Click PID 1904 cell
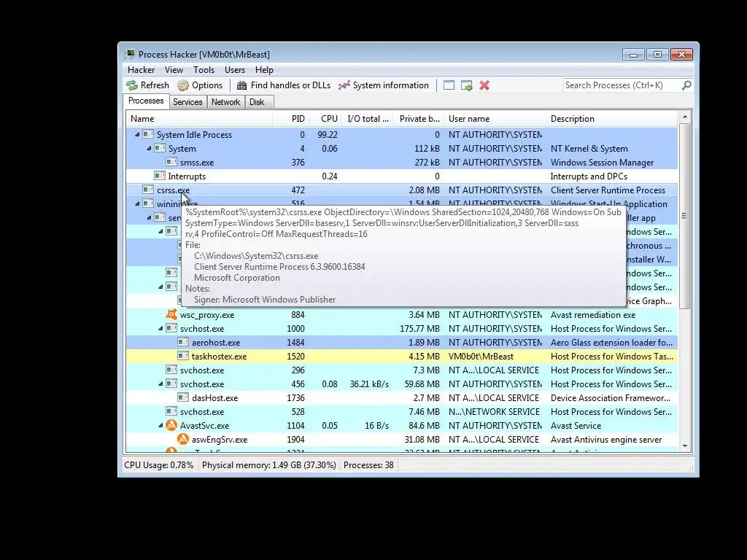The image size is (747, 560). coord(295,440)
